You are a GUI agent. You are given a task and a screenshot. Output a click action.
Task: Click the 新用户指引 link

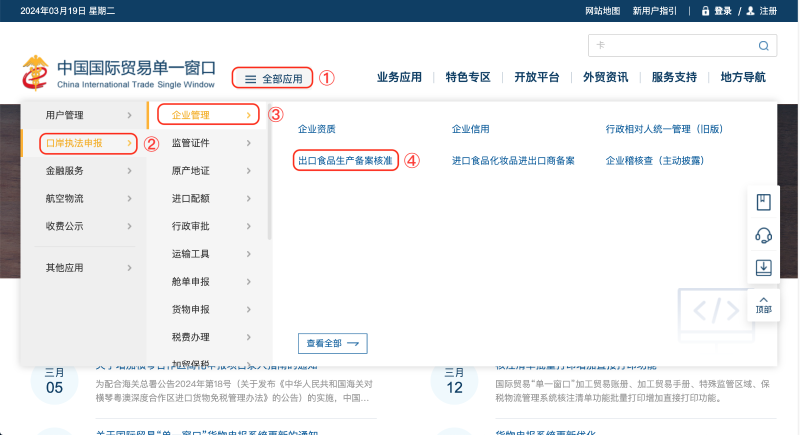655,11
